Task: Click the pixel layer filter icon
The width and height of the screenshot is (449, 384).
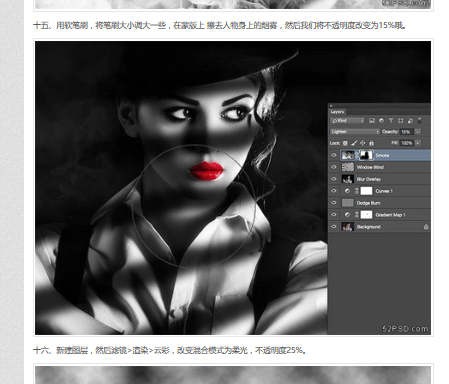Action: [x=372, y=121]
